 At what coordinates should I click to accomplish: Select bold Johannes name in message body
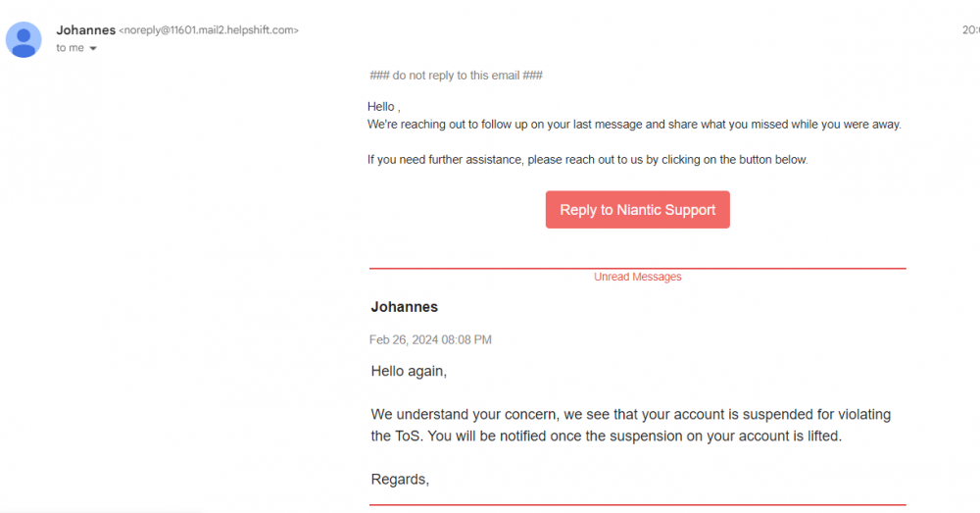[x=404, y=307]
